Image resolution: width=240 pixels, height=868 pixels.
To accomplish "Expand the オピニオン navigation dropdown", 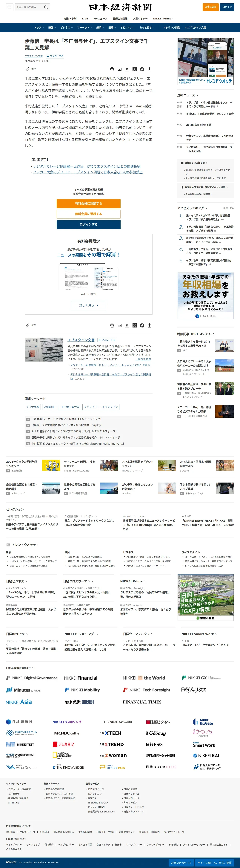I will (x=128, y=28).
